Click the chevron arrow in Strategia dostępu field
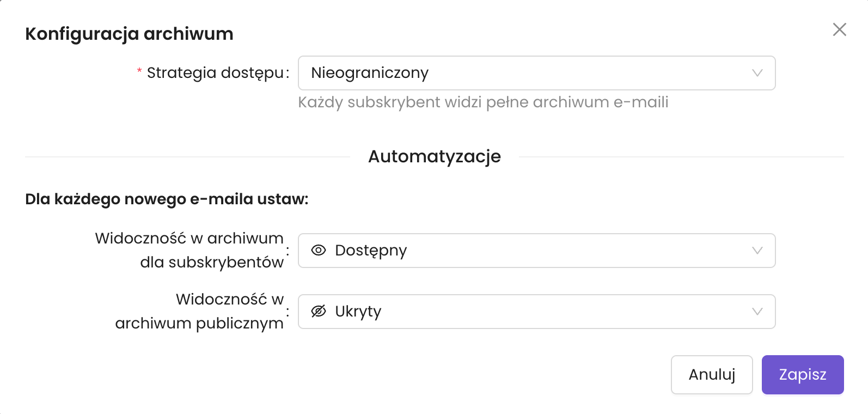868x414 pixels. point(757,73)
